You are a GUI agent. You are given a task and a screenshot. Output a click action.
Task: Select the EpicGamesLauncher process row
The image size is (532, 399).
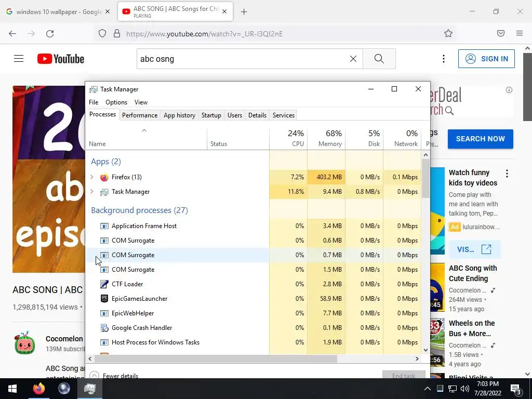[x=254, y=299]
